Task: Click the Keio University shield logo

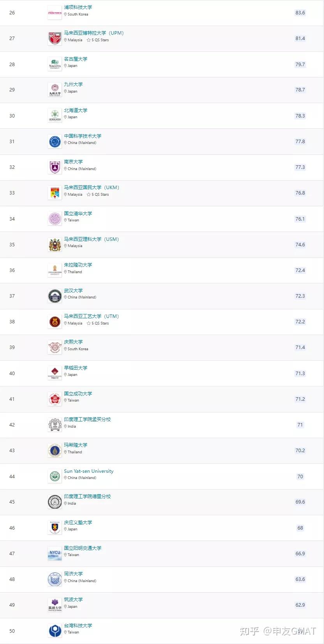Action: 55,528
